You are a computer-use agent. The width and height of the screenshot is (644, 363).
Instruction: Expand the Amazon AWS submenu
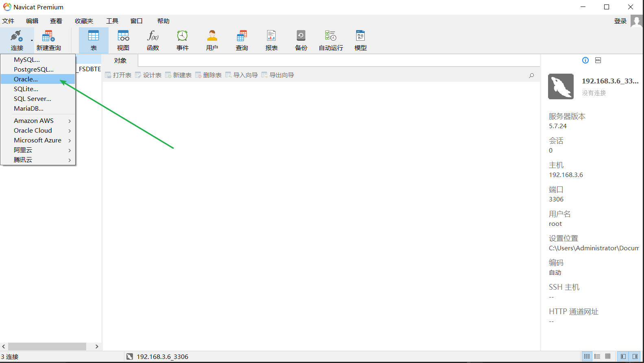click(x=38, y=121)
